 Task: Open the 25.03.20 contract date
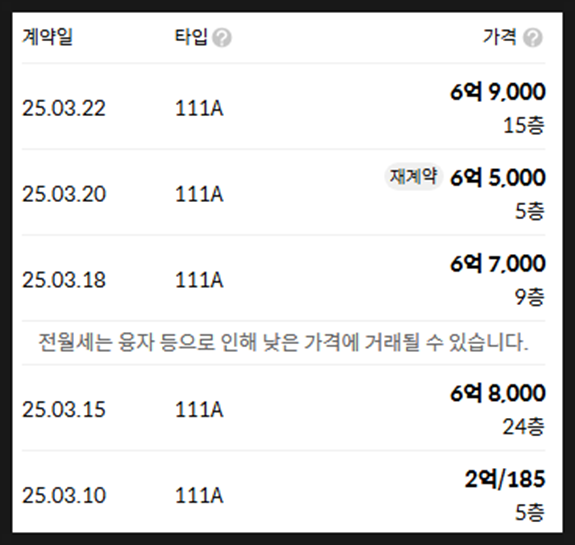point(64,194)
